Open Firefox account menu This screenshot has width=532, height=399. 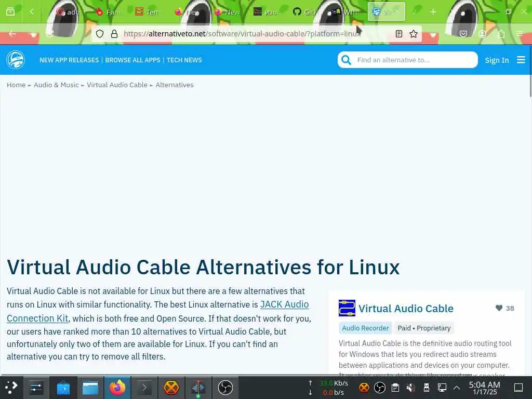(x=483, y=34)
